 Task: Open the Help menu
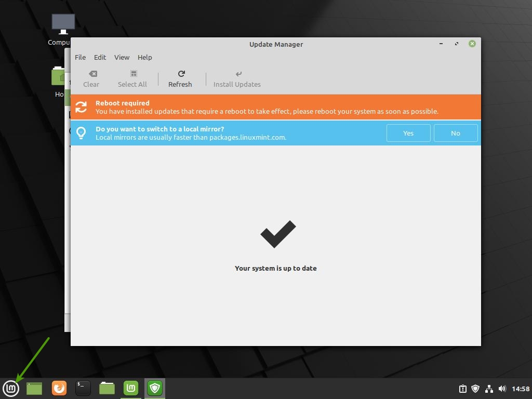[144, 57]
